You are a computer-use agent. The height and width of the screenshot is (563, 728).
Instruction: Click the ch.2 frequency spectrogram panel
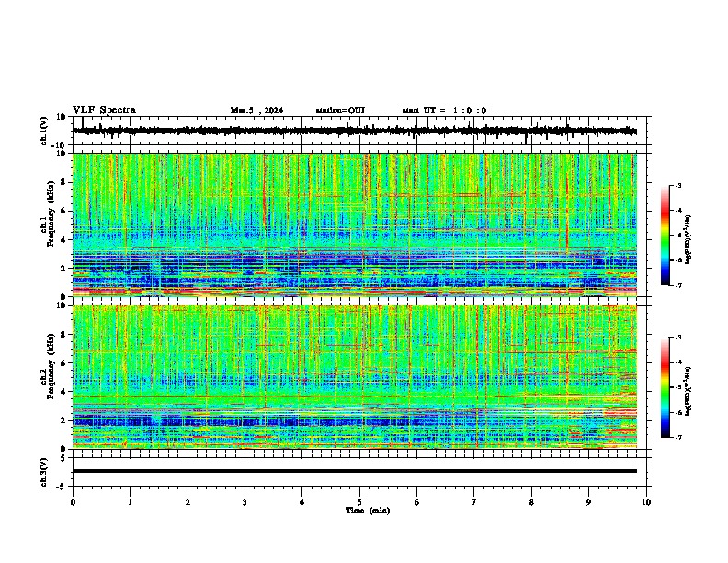[355, 377]
